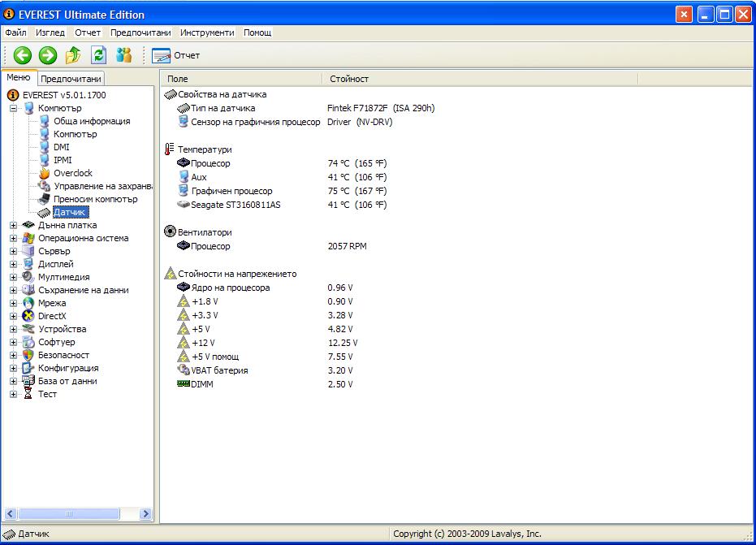
Task: Click the Мултимедия speaker icon
Action: [x=28, y=277]
